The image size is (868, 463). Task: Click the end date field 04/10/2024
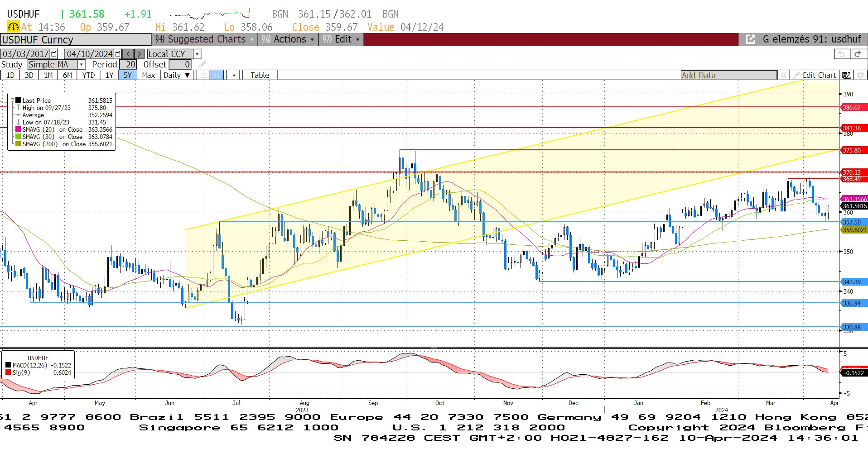coord(90,54)
